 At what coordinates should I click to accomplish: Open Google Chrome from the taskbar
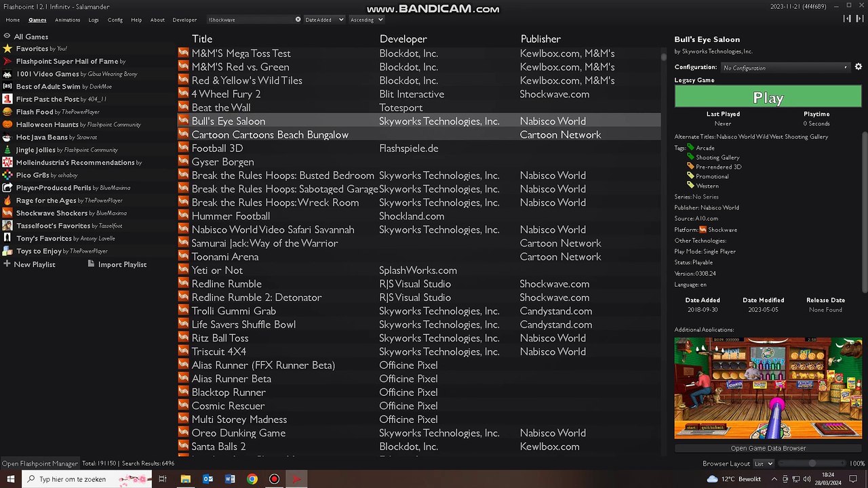point(252,479)
